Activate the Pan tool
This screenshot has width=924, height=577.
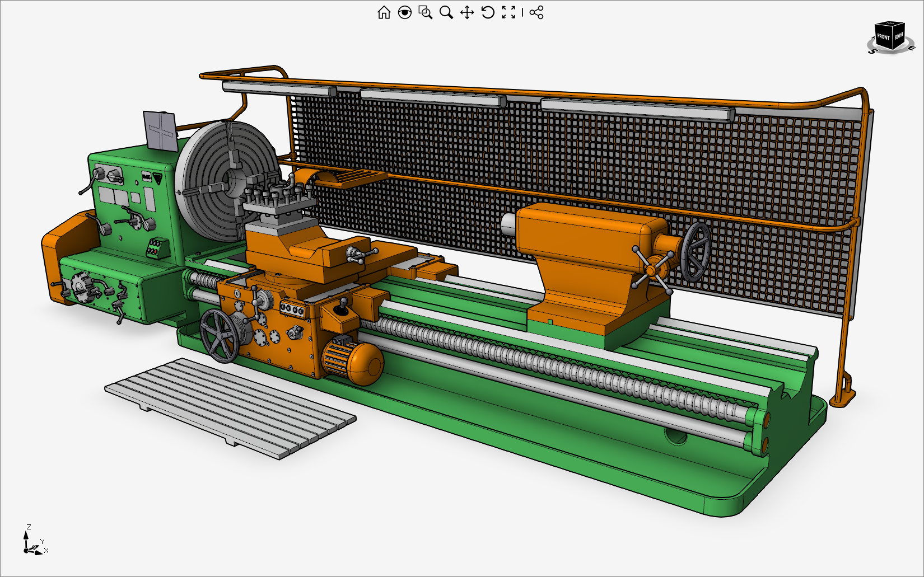coord(468,12)
